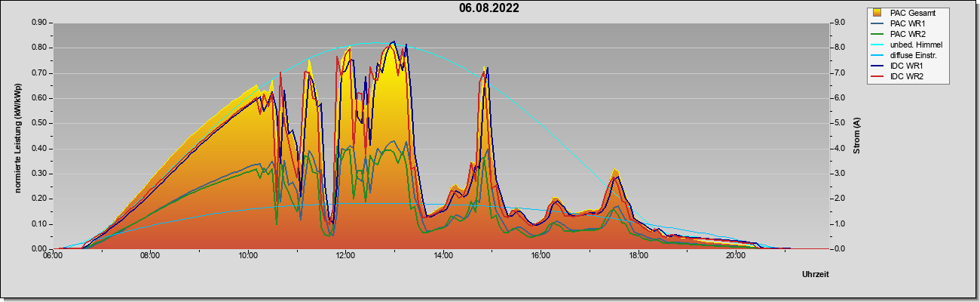Click the Uhrzeit axis title
Screen dimensions: 980x302
click(815, 275)
